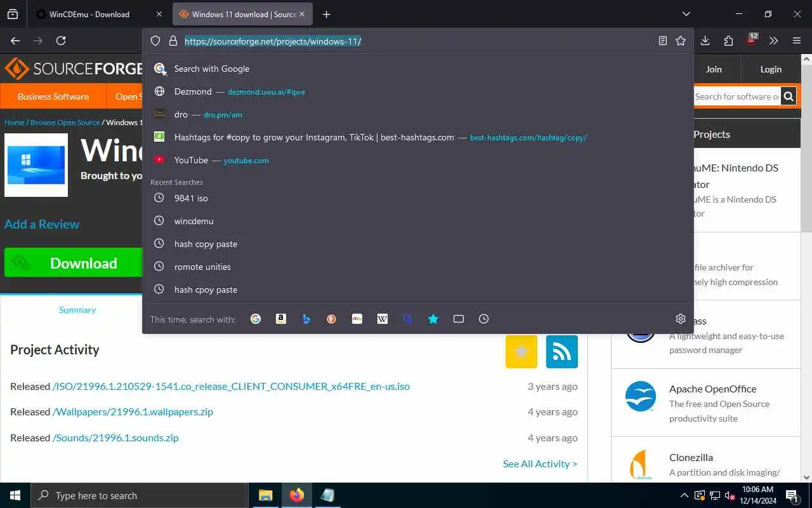Expand the list all tabs arrow
The width and height of the screenshot is (812, 508).
686,14
